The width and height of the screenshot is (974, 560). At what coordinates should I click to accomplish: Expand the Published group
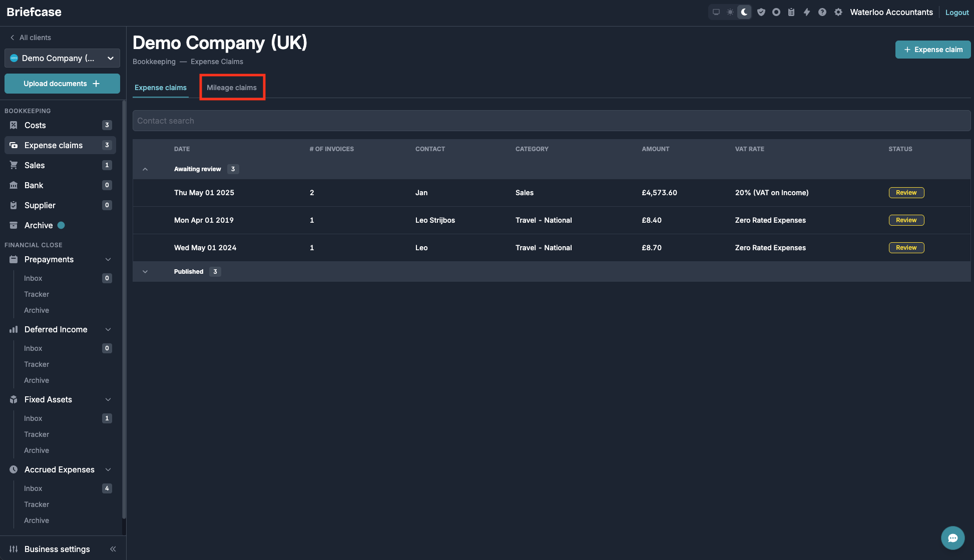[x=145, y=272]
